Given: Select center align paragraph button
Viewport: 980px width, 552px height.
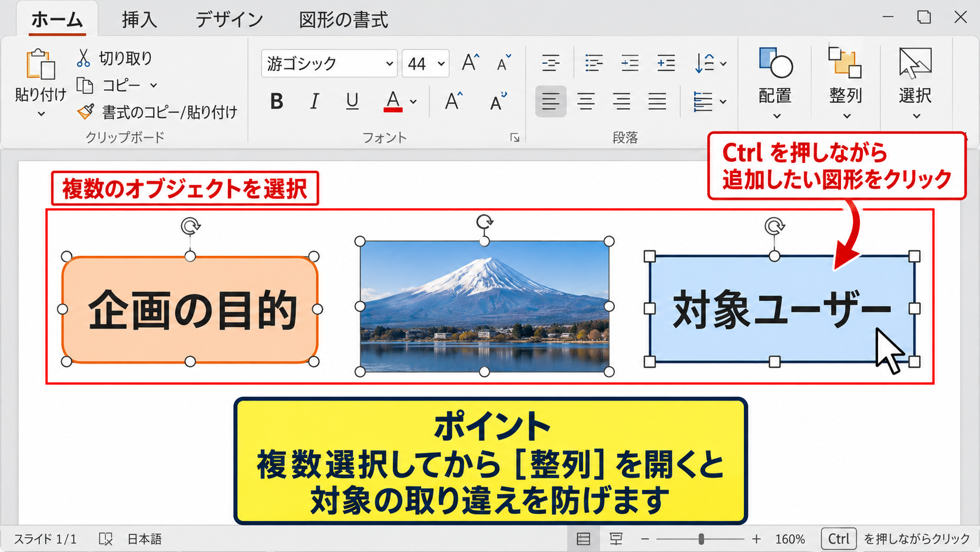Looking at the screenshot, I should 586,101.
